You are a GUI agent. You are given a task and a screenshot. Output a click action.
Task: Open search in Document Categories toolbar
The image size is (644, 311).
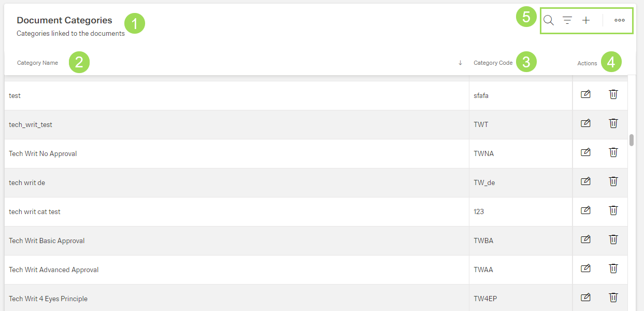[549, 20]
